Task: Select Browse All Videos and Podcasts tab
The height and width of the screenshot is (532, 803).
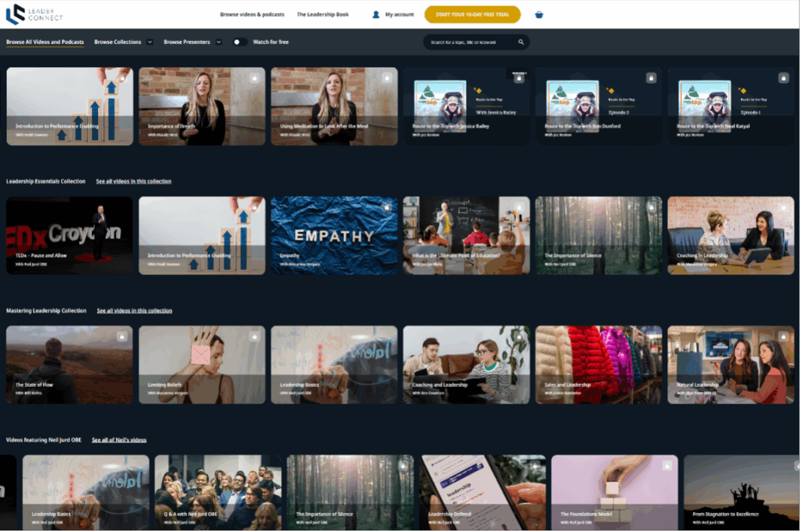Action: (x=45, y=42)
